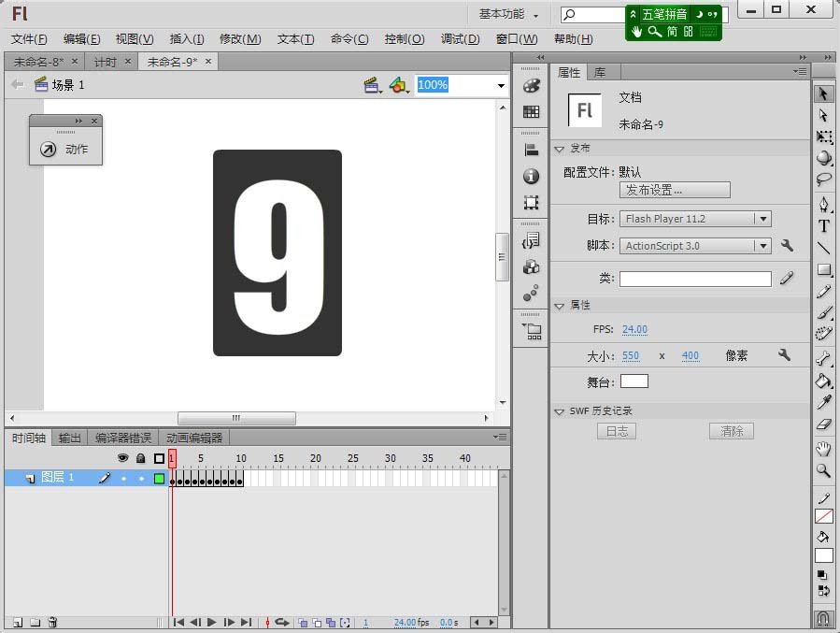Screen dimensions: 840x633
Task: Select the Zoom magnifier tool
Action: click(x=824, y=470)
